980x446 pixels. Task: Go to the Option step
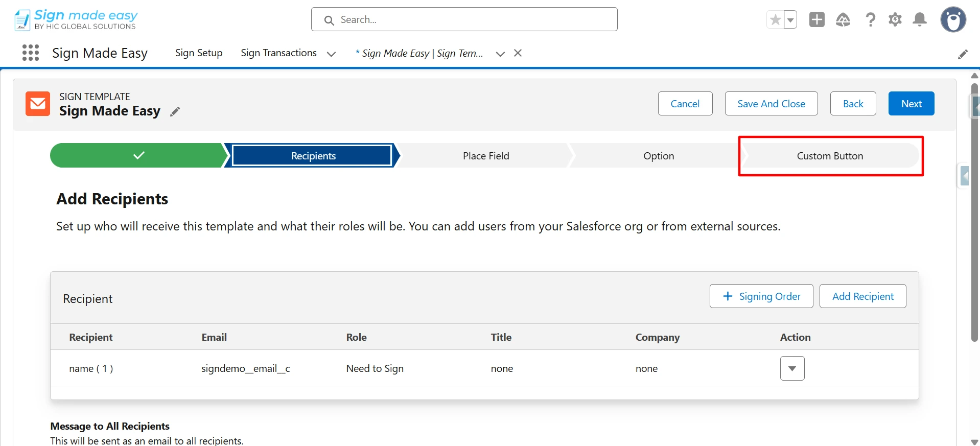(658, 156)
